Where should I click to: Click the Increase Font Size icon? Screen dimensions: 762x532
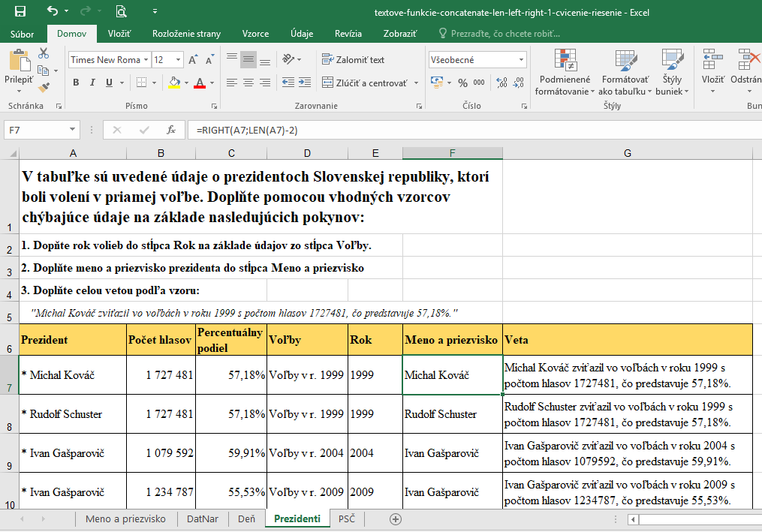(x=193, y=60)
